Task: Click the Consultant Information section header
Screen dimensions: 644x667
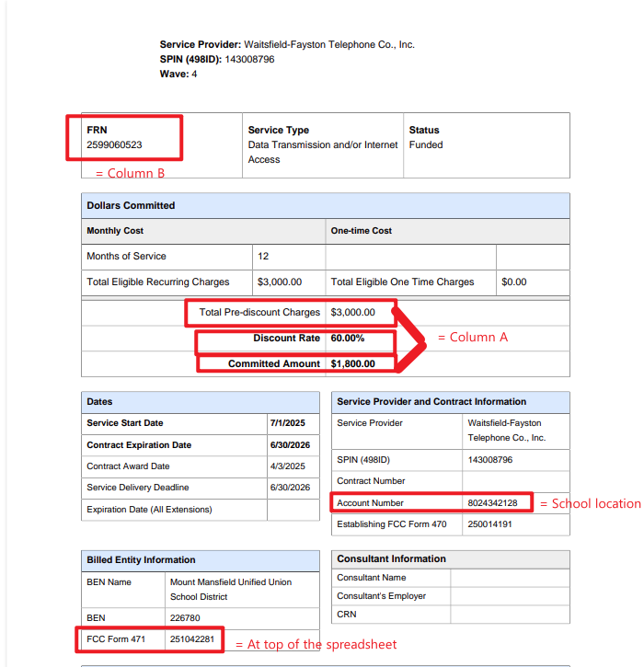Action: [x=391, y=558]
